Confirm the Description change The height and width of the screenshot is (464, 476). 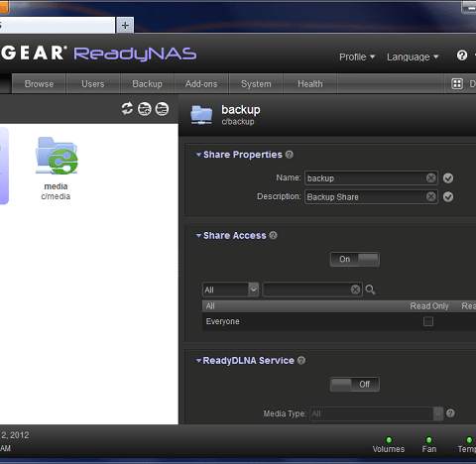pos(448,197)
